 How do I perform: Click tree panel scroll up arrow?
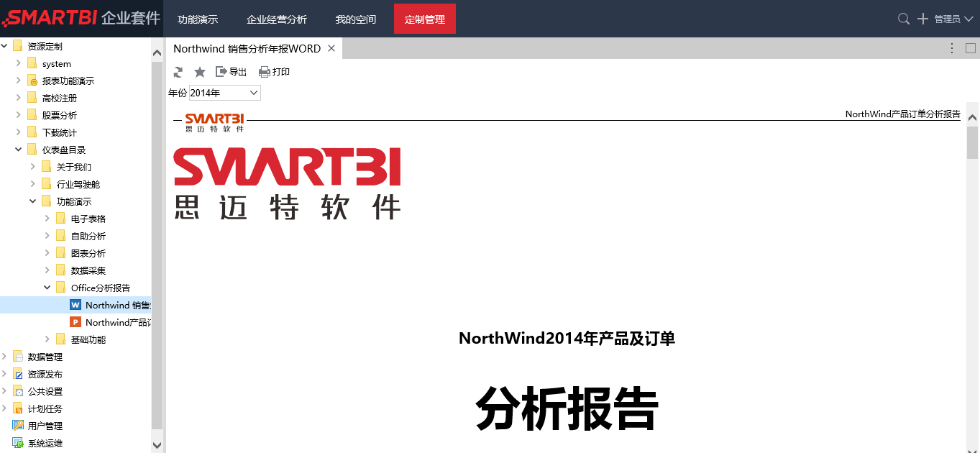point(157,52)
